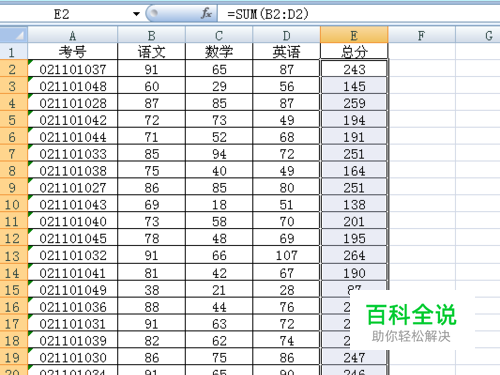Open the Name Box dropdown arrow
The image size is (500, 375).
[136, 14]
